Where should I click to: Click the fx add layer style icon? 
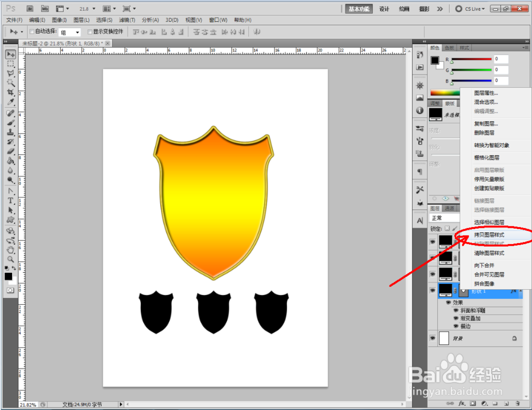tap(462, 403)
